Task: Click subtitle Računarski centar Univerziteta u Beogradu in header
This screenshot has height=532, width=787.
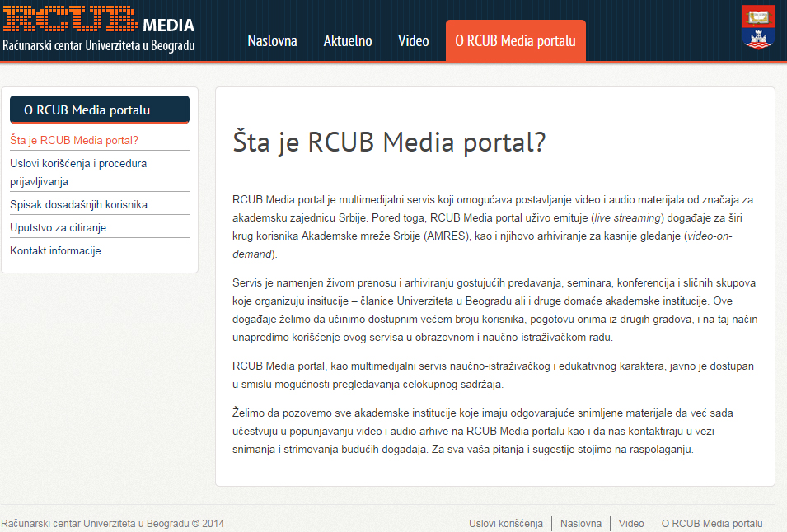Action: 99,45
